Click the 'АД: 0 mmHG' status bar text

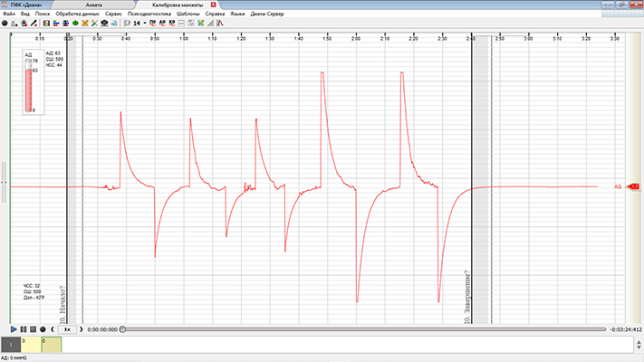[14, 357]
